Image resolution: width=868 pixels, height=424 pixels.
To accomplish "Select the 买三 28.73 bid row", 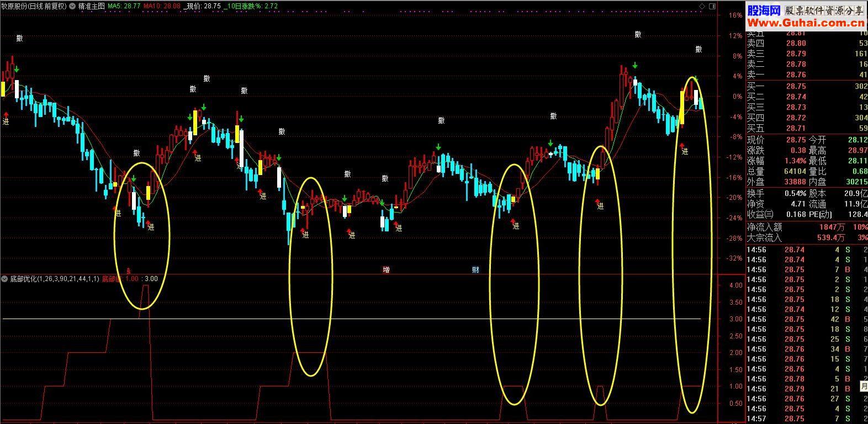I will click(x=807, y=107).
